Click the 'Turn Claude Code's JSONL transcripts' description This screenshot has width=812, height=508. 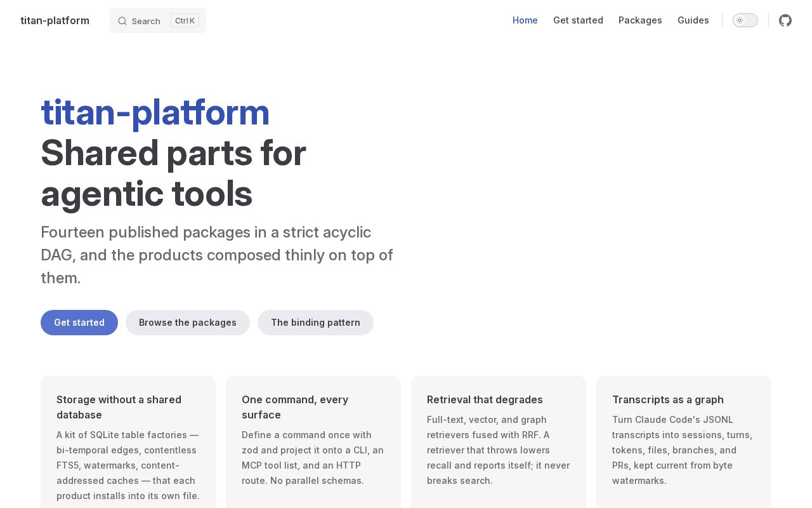coord(683,450)
